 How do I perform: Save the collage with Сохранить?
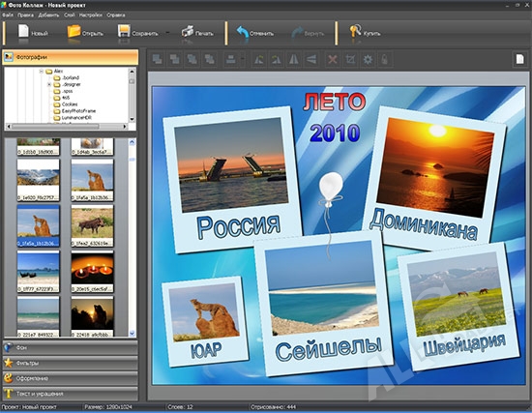point(137,33)
